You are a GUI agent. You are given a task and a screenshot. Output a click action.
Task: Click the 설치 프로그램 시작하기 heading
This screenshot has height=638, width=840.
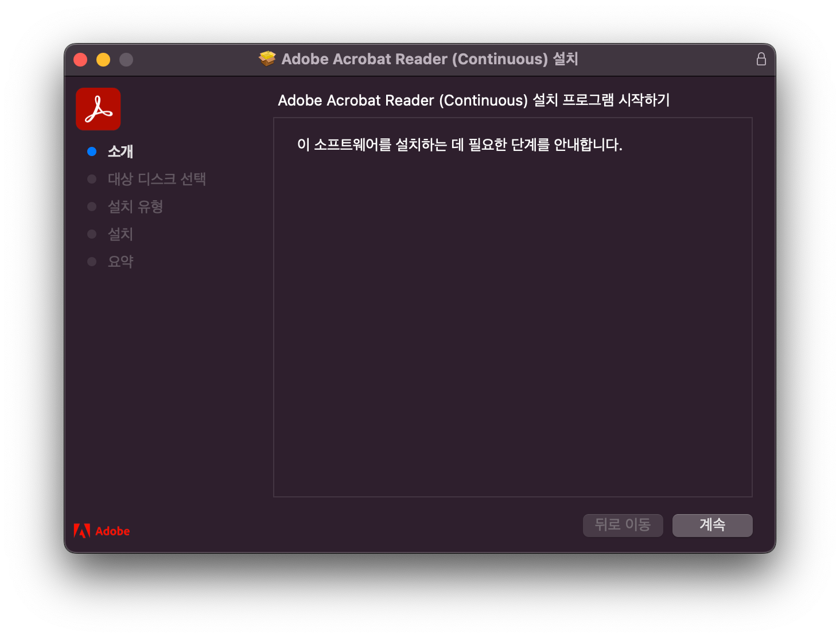(x=475, y=100)
